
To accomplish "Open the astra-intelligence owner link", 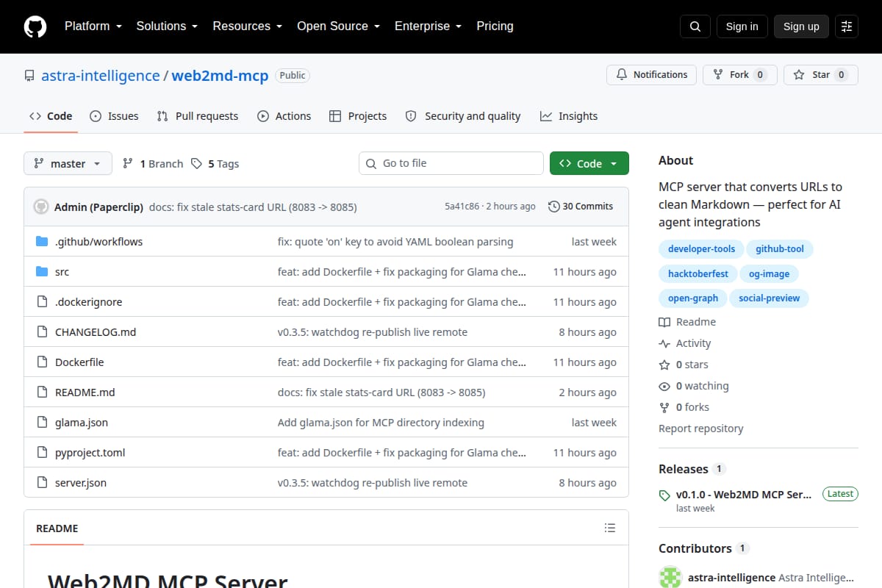I will click(101, 76).
